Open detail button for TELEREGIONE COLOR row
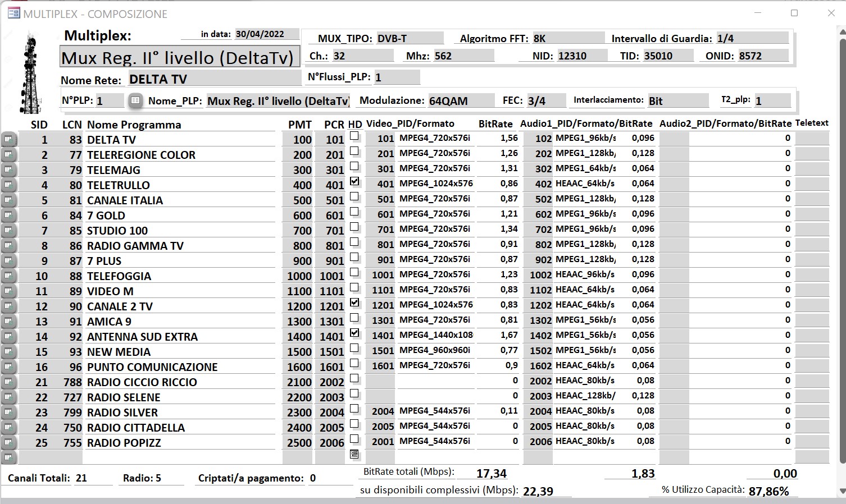Viewport: 846px width, 504px height. (x=9, y=155)
